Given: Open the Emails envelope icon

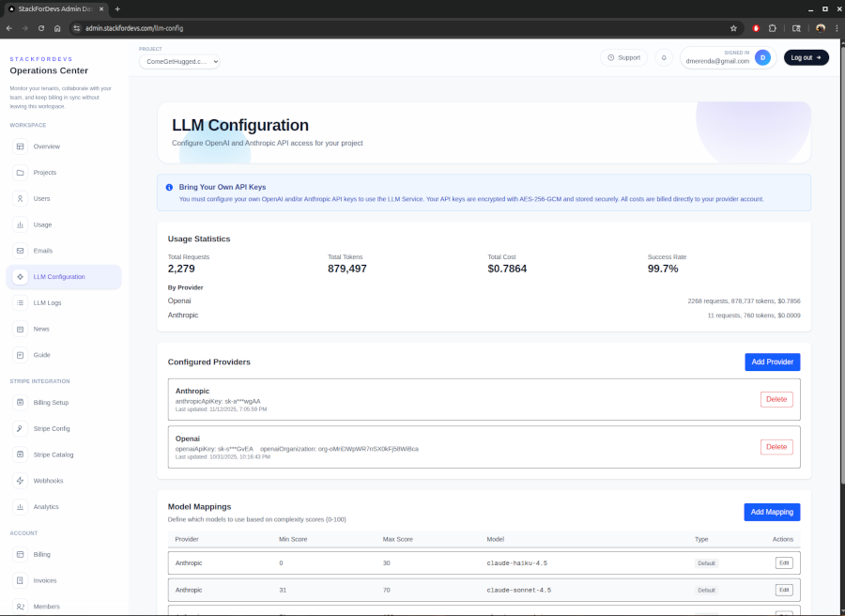Looking at the screenshot, I should 21,251.
